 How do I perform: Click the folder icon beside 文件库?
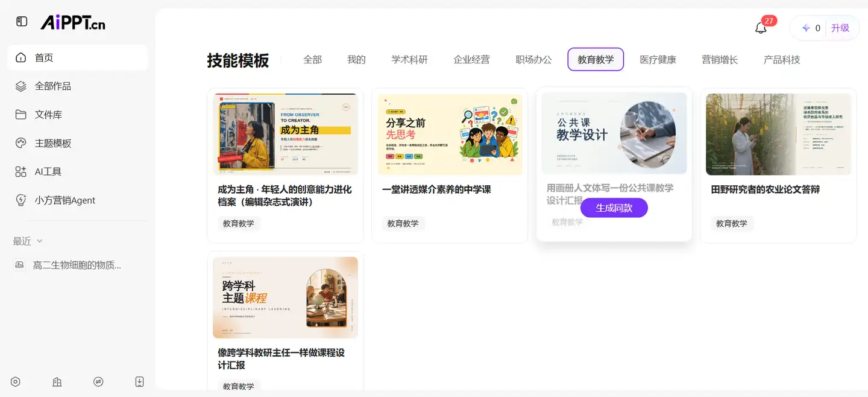pos(21,115)
